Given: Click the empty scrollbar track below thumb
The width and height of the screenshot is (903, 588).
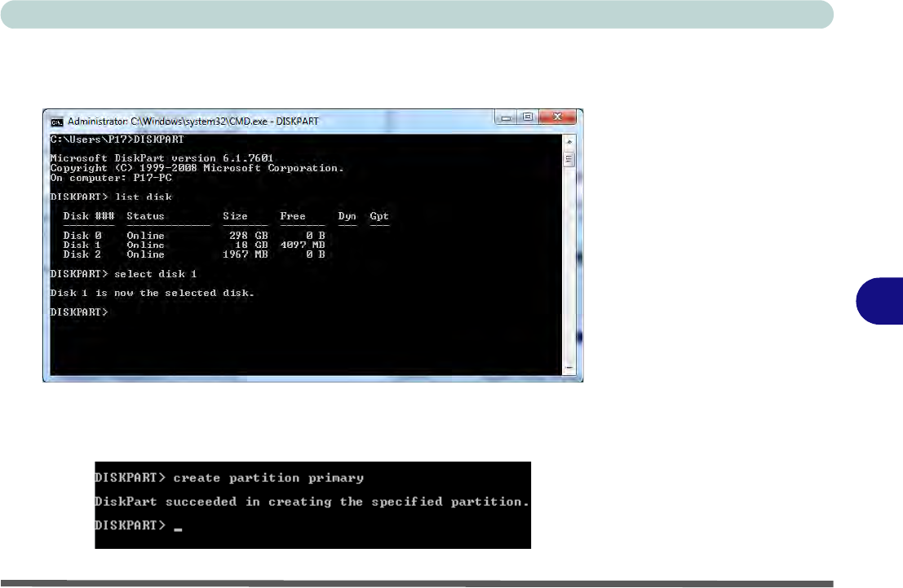Looking at the screenshot, I should [x=569, y=269].
